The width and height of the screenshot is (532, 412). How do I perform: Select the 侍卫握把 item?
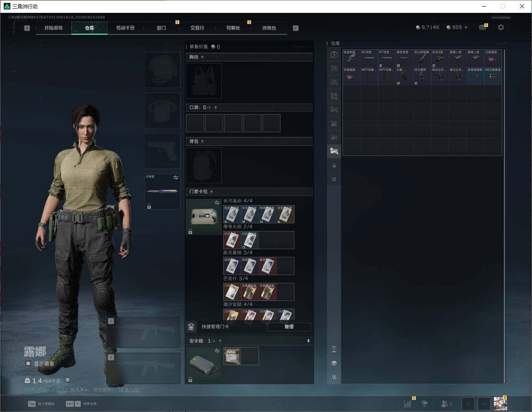422,76
